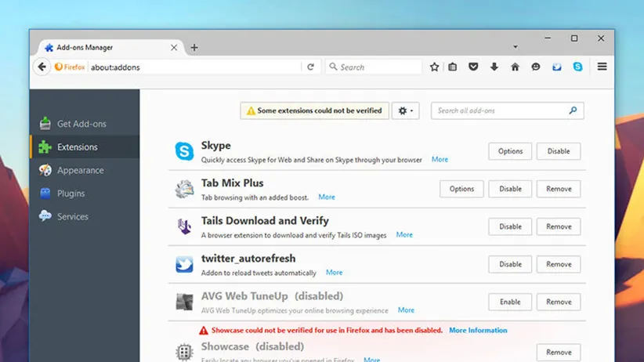Click the Hello chat smiley icon

coord(536,67)
